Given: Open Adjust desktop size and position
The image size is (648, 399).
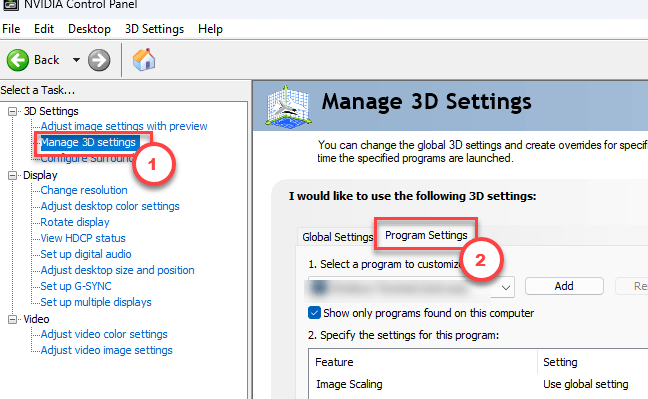Looking at the screenshot, I should [117, 270].
